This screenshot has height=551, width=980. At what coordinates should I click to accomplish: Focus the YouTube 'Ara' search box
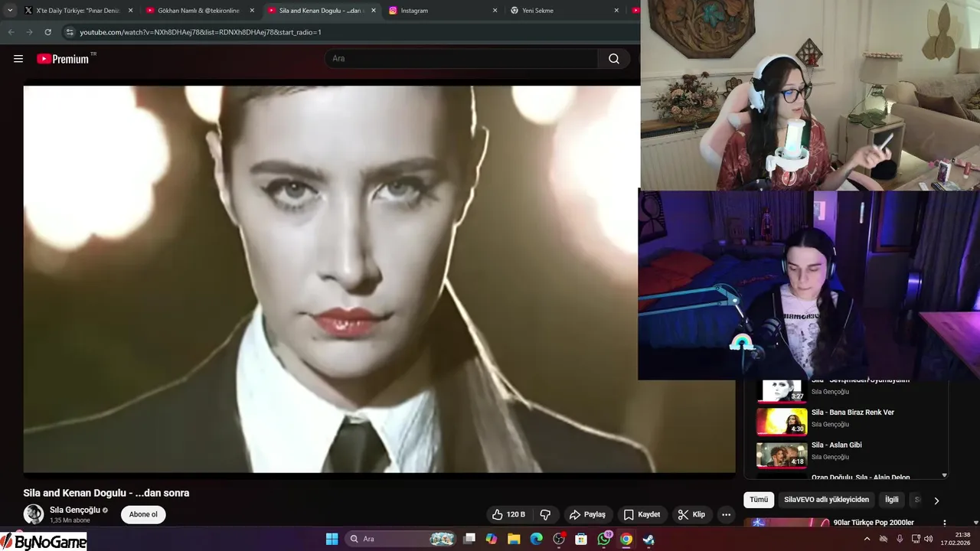tap(461, 59)
